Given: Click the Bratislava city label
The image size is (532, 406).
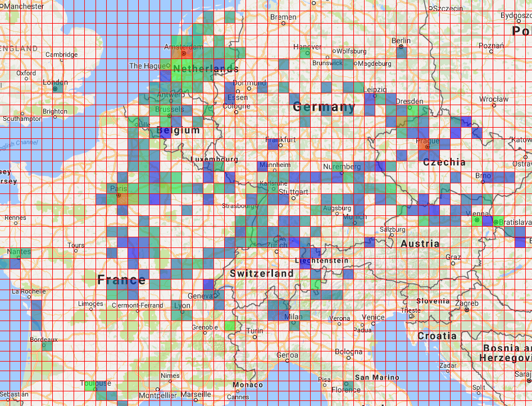Looking at the screenshot, I should (x=515, y=222).
